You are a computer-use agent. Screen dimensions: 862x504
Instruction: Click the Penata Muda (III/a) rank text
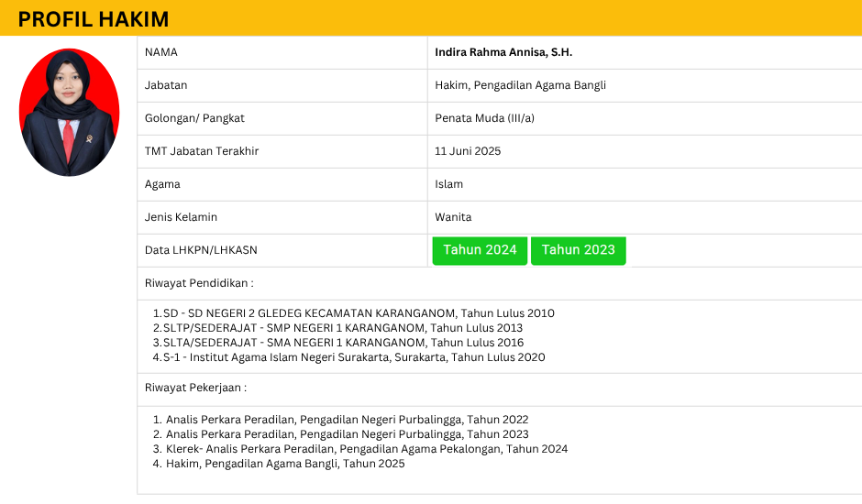click(x=484, y=118)
